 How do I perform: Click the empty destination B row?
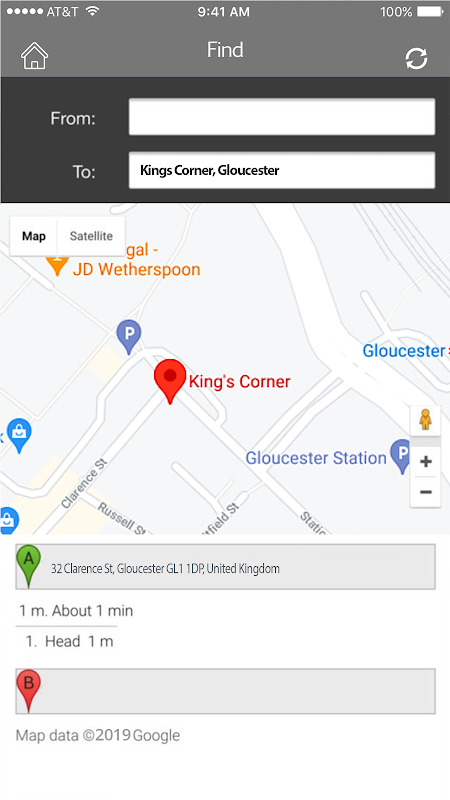(225, 691)
